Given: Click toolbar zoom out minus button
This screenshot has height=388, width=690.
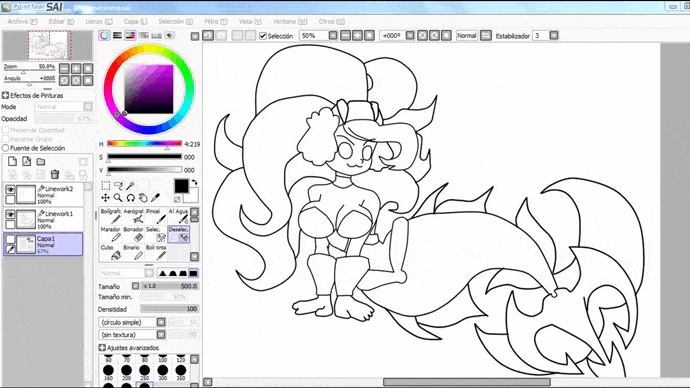Looking at the screenshot, I should point(345,36).
